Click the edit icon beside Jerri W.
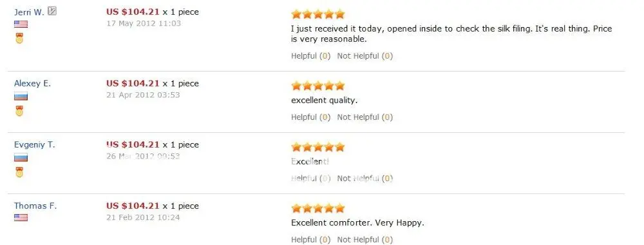Image resolution: width=644 pixels, height=245 pixels. [x=52, y=11]
